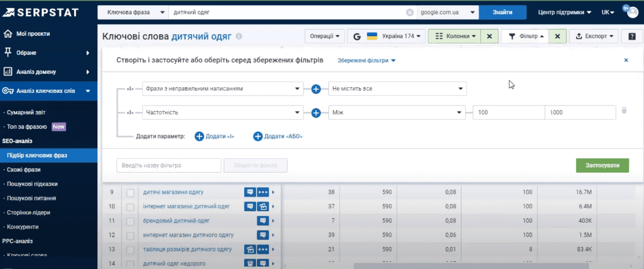The width and height of the screenshot is (644, 269).
Task: Click the Знайти search button
Action: (502, 12)
